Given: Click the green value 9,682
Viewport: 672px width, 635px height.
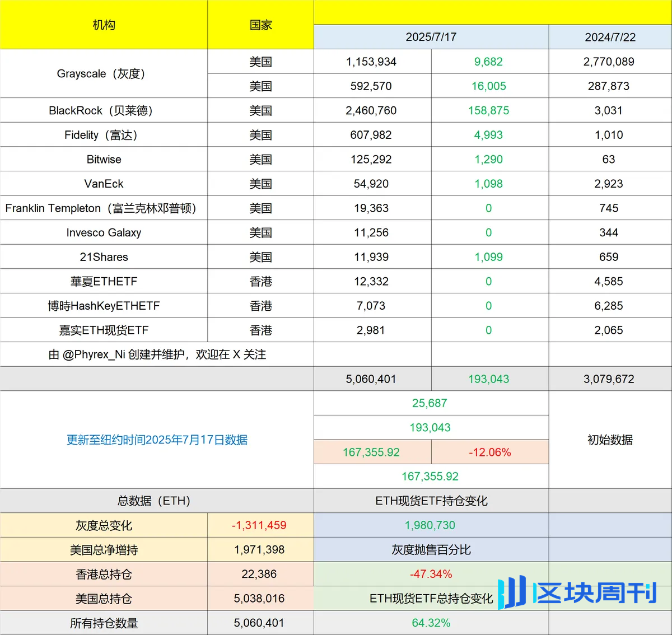Looking at the screenshot, I should tap(489, 62).
